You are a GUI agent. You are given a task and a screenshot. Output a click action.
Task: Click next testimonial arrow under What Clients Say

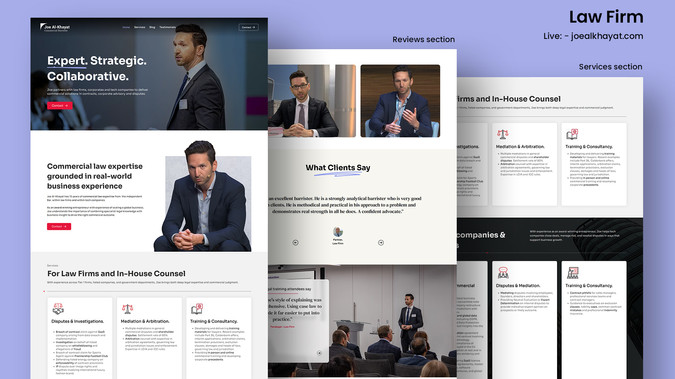point(381,242)
